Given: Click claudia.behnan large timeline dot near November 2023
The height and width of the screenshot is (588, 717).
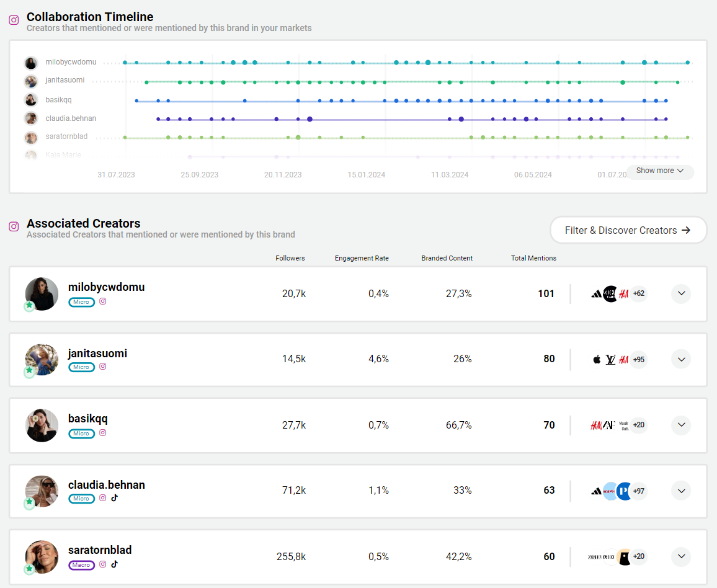Looking at the screenshot, I should (310, 119).
